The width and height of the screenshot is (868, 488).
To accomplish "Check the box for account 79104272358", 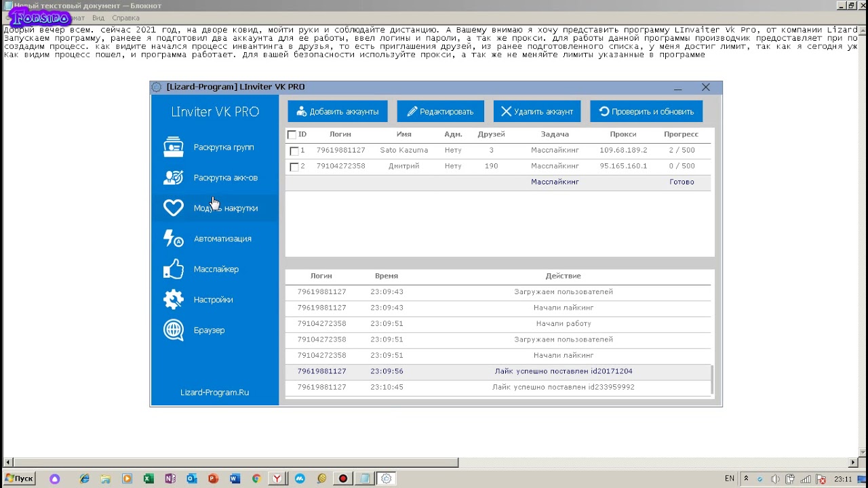I will pyautogui.click(x=294, y=167).
